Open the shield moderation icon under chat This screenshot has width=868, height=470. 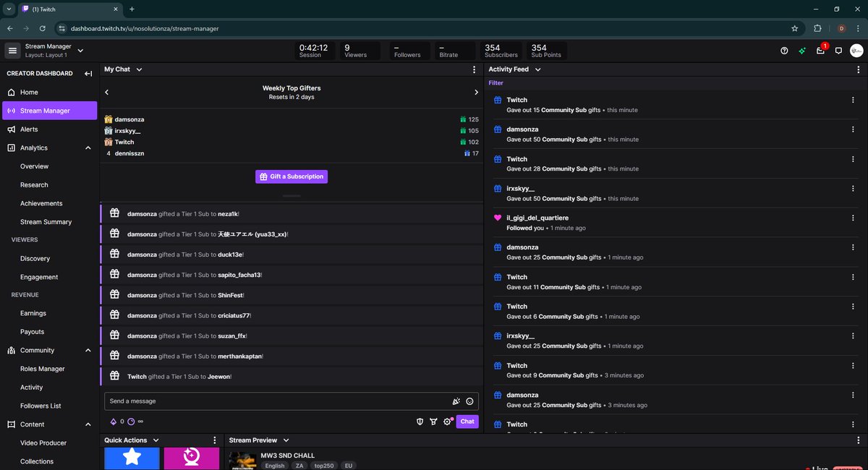tap(420, 422)
